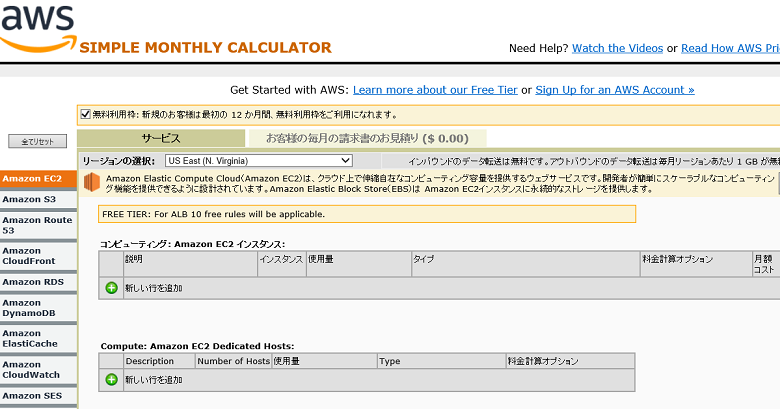The height and width of the screenshot is (409, 780).
Task: Uncheck the free tier (無料利用枠) checkbox
Action: [x=86, y=114]
